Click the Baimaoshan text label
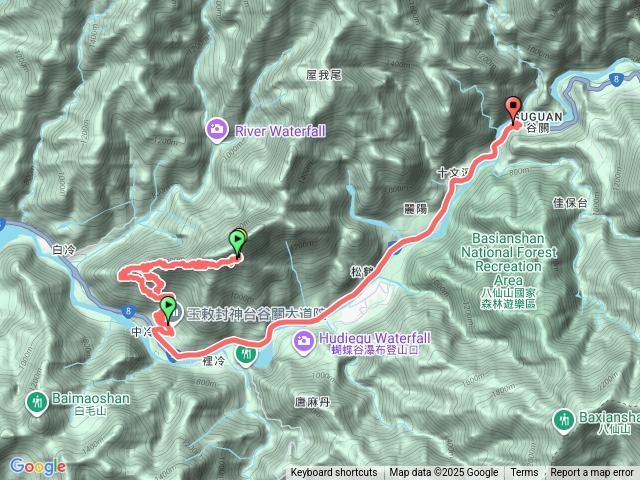The height and width of the screenshot is (480, 640). tap(91, 398)
